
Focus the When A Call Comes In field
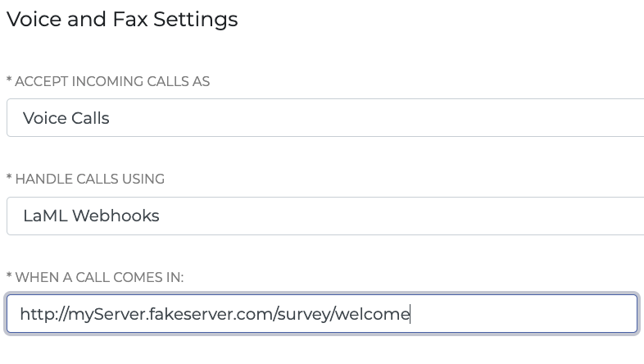(x=322, y=313)
